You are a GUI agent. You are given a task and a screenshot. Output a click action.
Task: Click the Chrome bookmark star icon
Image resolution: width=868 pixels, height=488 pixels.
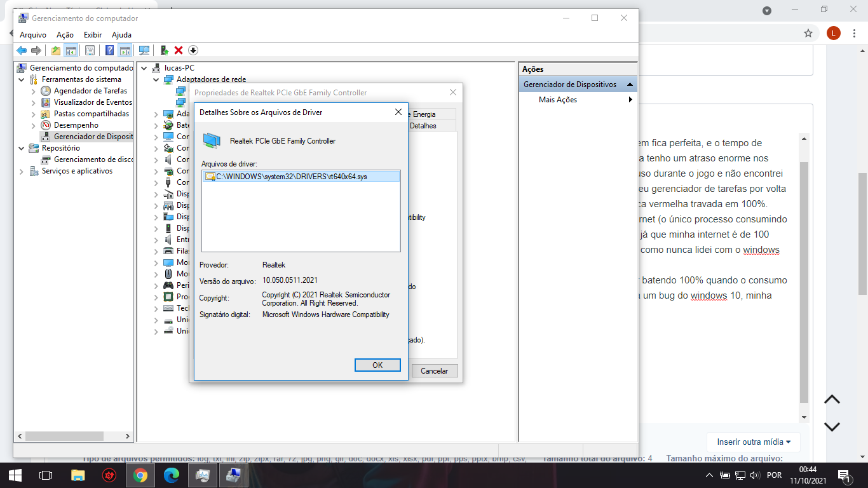(x=808, y=33)
